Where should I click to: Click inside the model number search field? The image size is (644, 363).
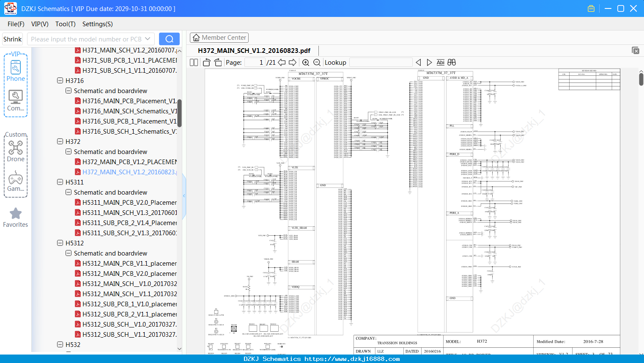click(87, 39)
